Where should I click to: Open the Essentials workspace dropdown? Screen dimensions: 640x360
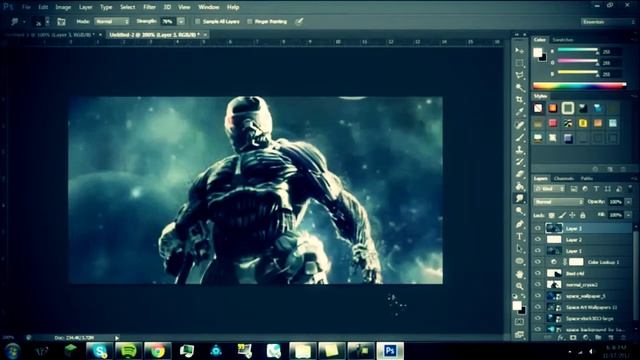click(x=608, y=22)
